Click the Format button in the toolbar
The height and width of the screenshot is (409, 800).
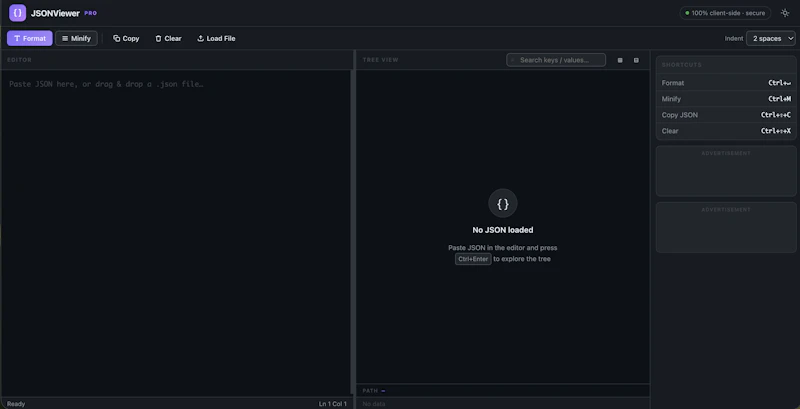[x=30, y=38]
